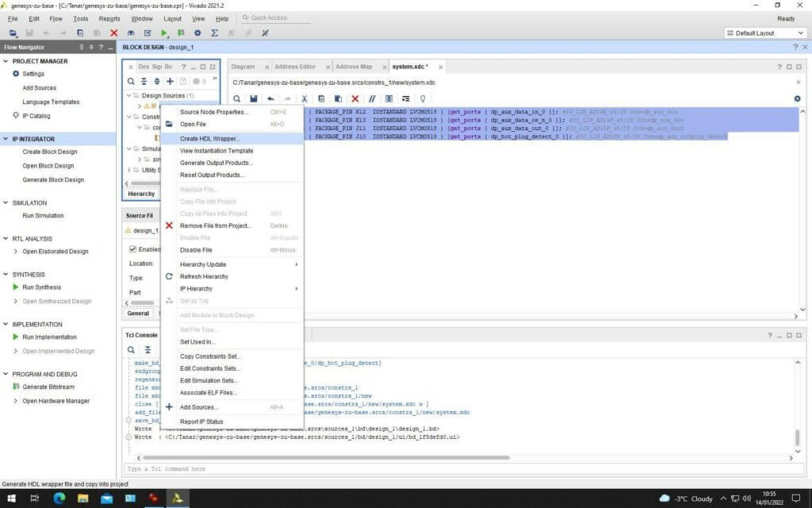Save system.xdc using the editor save icon
812x508 pixels.
coord(253,98)
